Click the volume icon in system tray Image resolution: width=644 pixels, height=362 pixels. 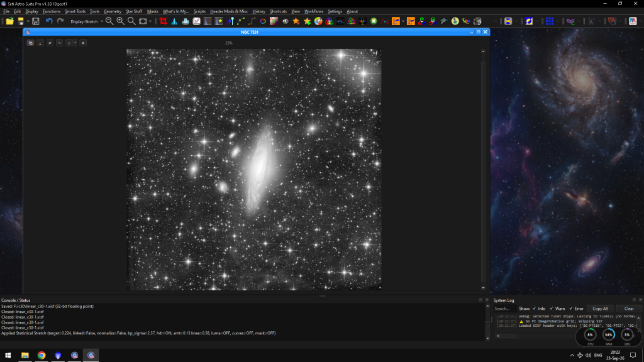click(588, 355)
